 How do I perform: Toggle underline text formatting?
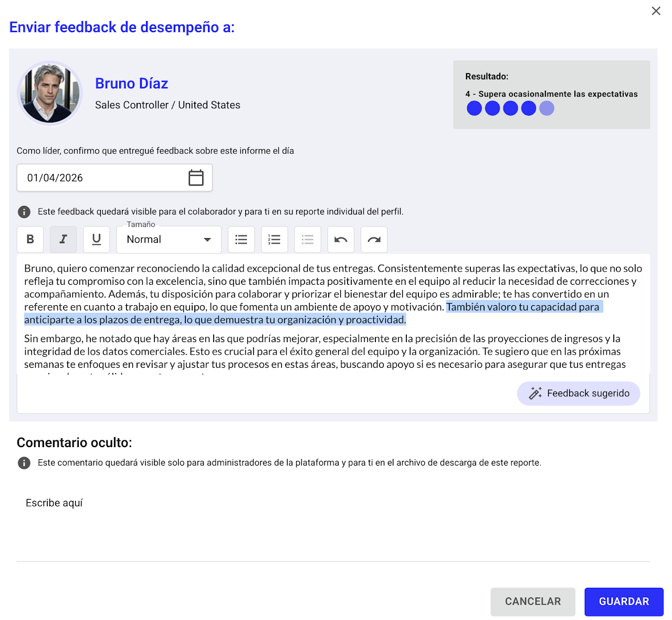pos(97,240)
